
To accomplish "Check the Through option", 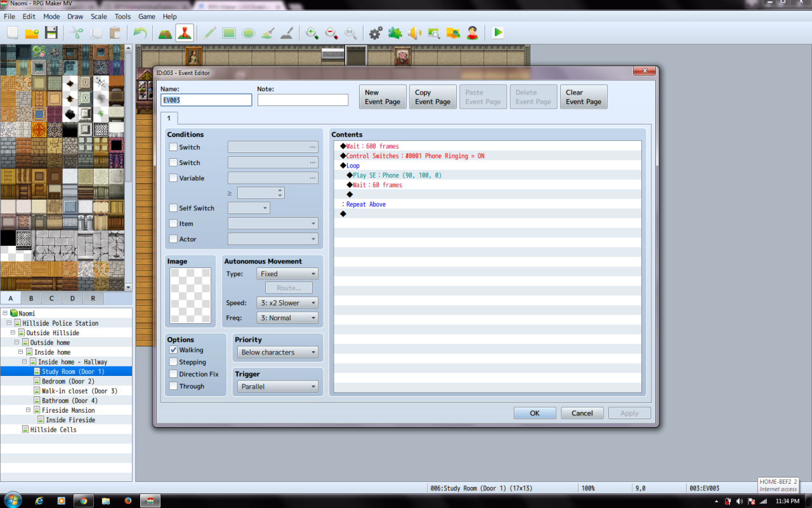I will pyautogui.click(x=173, y=386).
